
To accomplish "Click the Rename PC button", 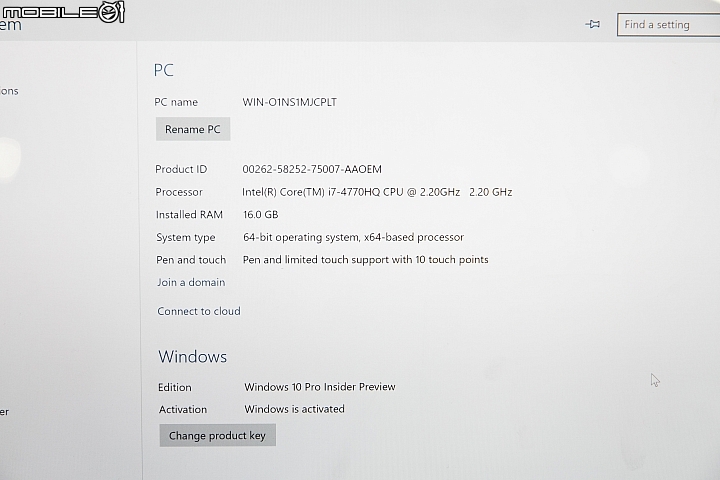I will click(x=193, y=129).
